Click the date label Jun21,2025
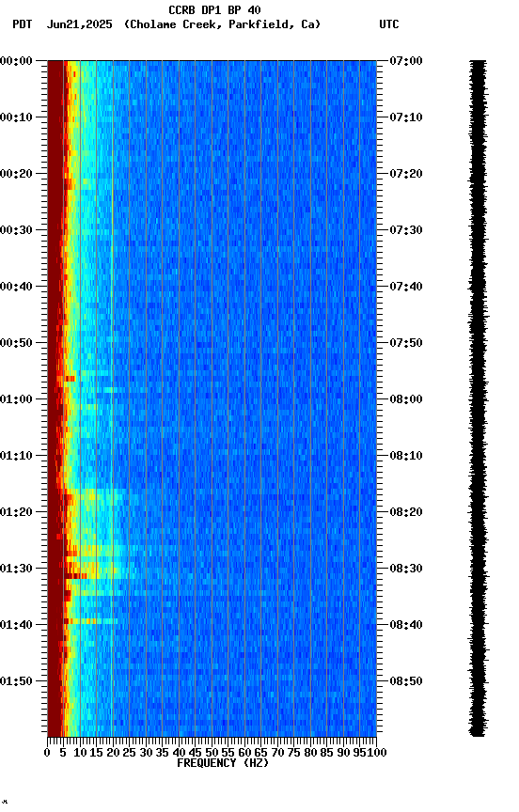Image resolution: width=519 pixels, height=812 pixels. [x=79, y=24]
